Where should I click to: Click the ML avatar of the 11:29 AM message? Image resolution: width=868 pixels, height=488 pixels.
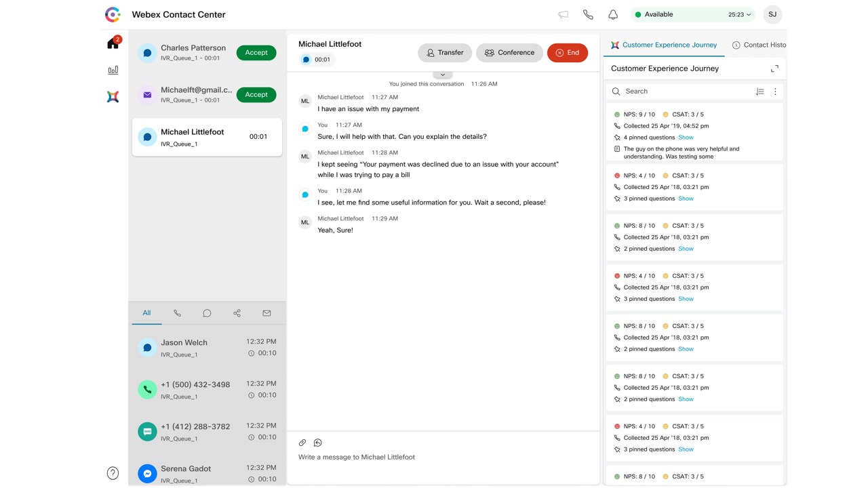coord(305,222)
